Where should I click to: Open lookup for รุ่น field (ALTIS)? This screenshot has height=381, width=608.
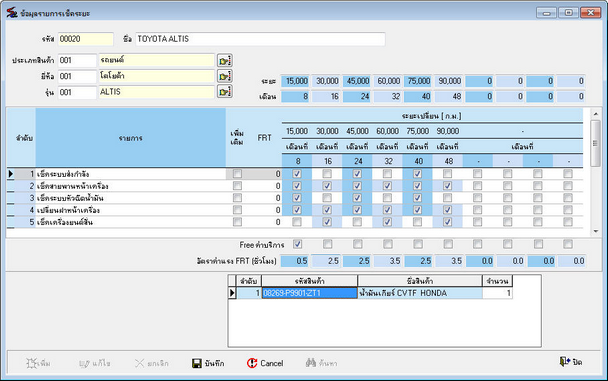225,92
